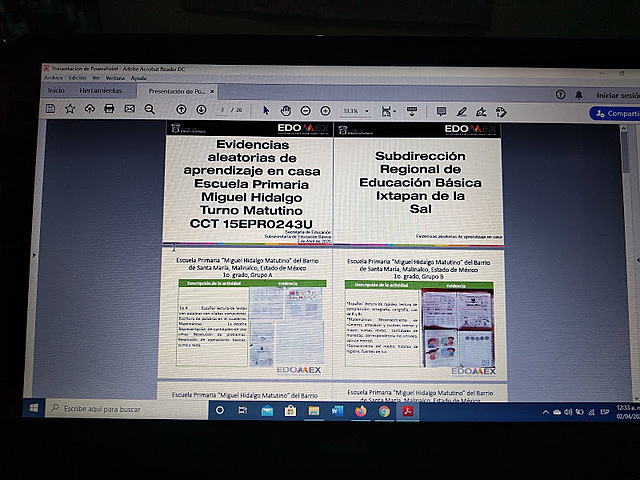
Task: Close the Presentación de Po... tab
Action: (212, 91)
